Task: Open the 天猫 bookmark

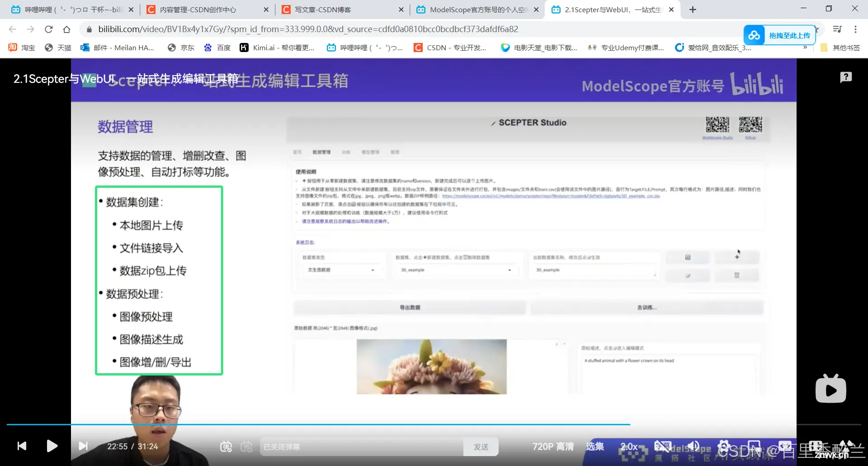Action: click(x=58, y=48)
